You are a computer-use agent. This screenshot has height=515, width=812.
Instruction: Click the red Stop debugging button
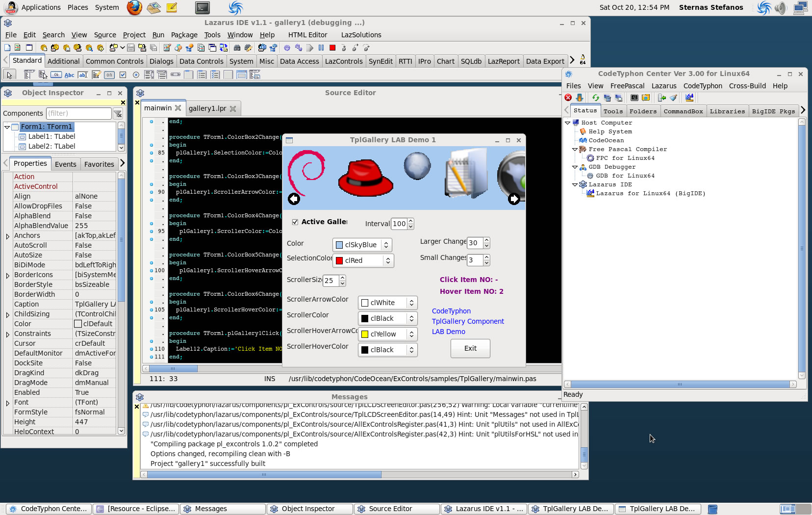pos(332,48)
